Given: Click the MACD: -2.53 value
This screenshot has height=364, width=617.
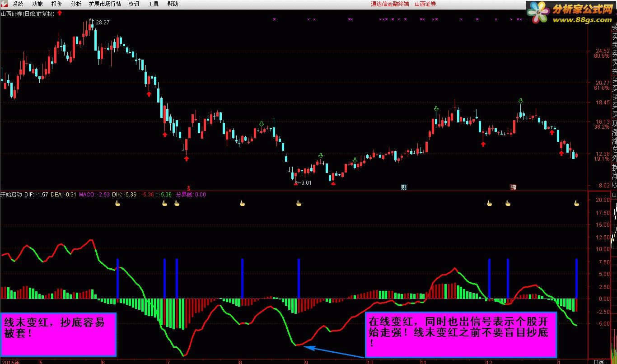Looking at the screenshot, I should [x=94, y=195].
